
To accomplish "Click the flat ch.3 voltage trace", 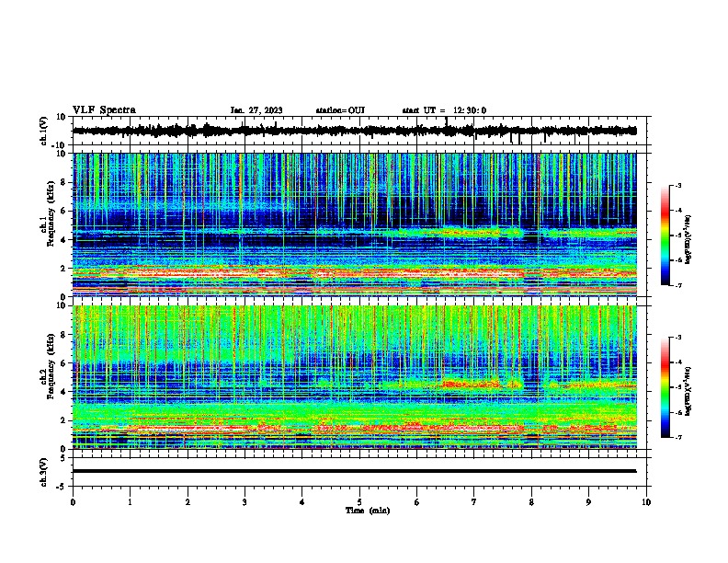I will click(354, 471).
